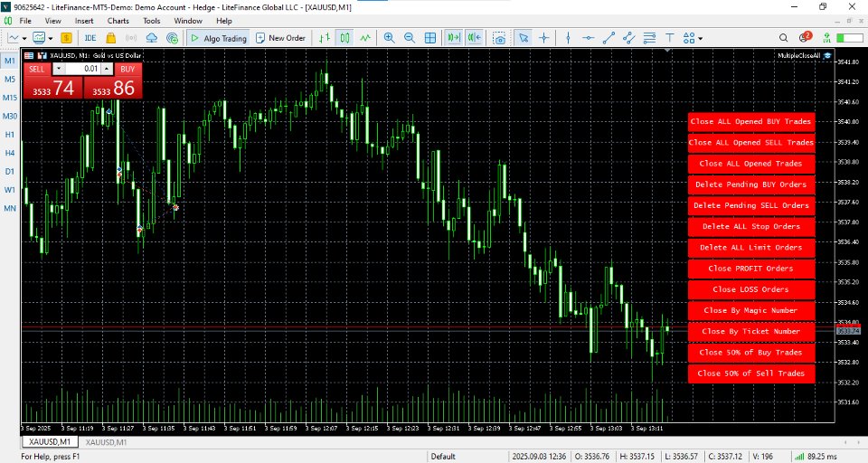The image size is (868, 463).
Task: Switch to the second XAUUSD,M1 chart tab
Action: 106,442
